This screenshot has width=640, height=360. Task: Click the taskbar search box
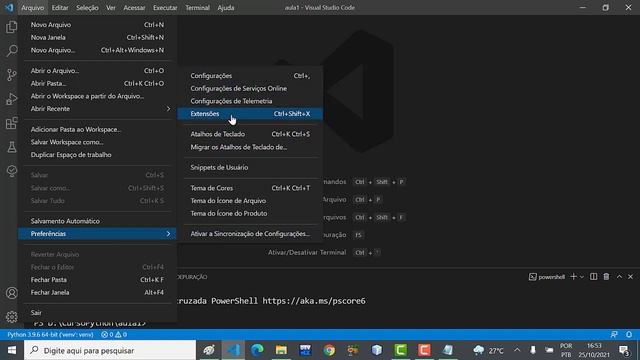pos(110,350)
